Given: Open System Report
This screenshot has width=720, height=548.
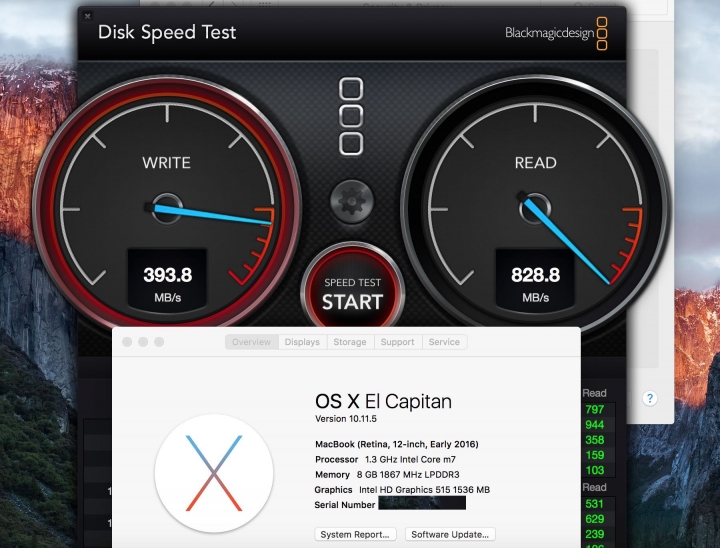Looking at the screenshot, I should point(355,534).
